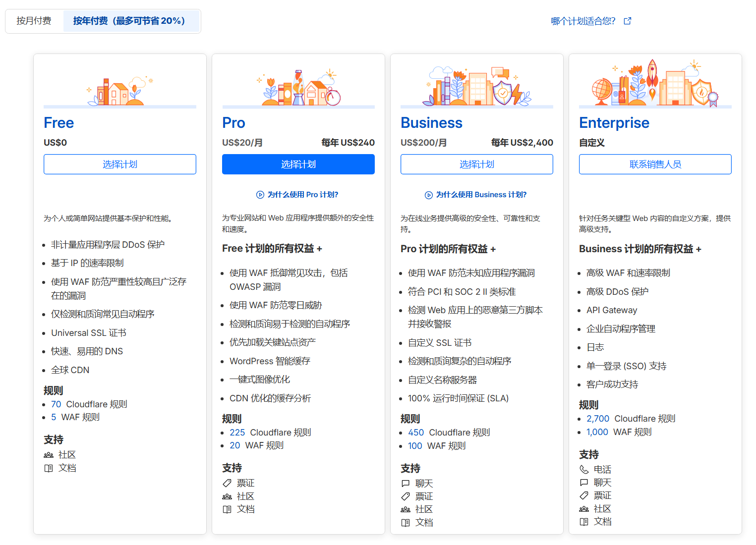Click the US$20/月 price text

coord(242,143)
